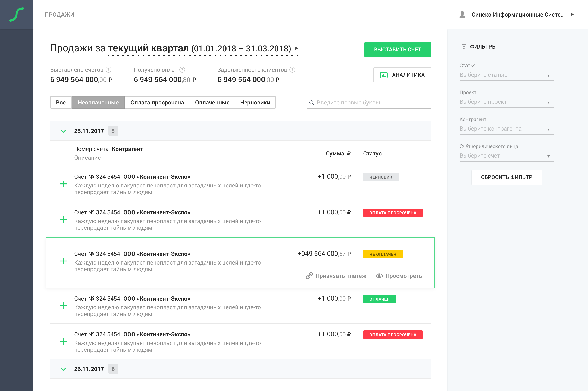Click the green logo icon in sidebar
This screenshot has height=391, width=588.
(16, 15)
